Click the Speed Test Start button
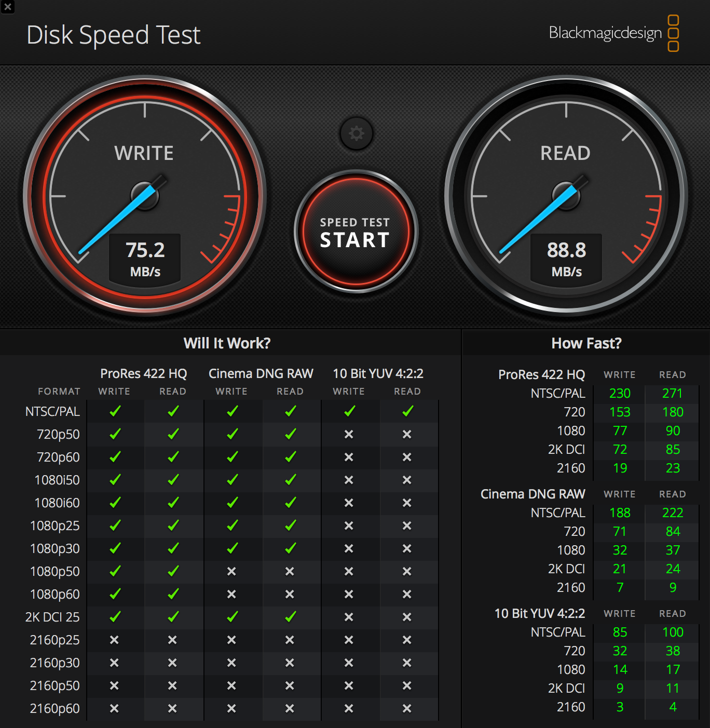Viewport: 710px width, 728px height. [x=356, y=232]
